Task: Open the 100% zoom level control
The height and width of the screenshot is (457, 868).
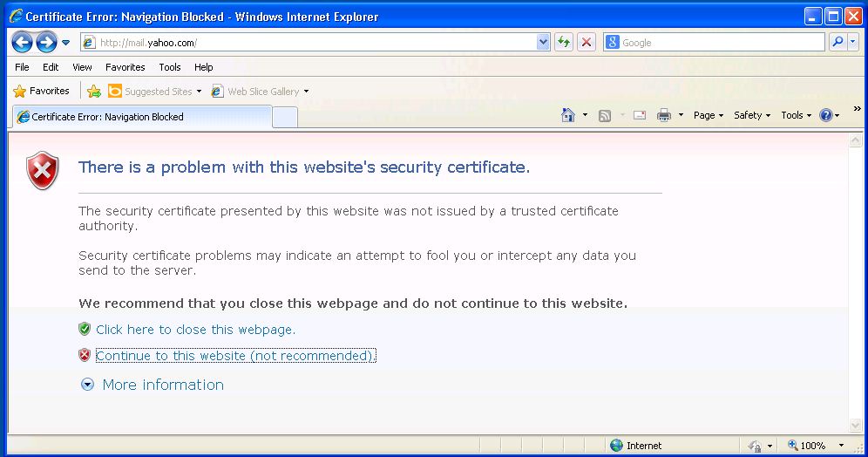Action: pos(810,446)
